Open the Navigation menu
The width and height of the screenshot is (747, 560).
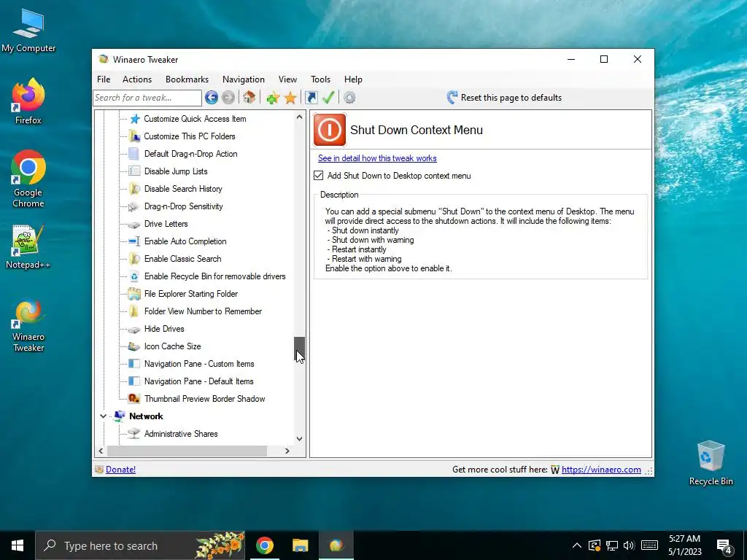tap(244, 79)
